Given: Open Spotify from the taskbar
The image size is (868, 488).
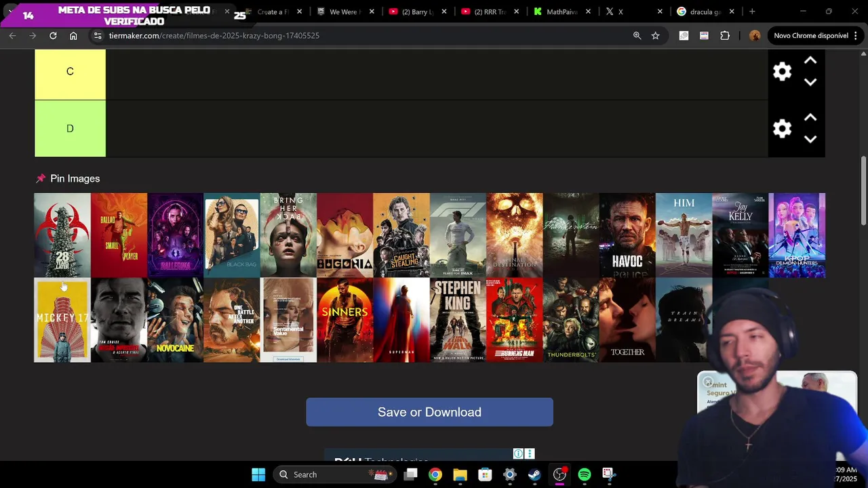Looking at the screenshot, I should tap(585, 474).
